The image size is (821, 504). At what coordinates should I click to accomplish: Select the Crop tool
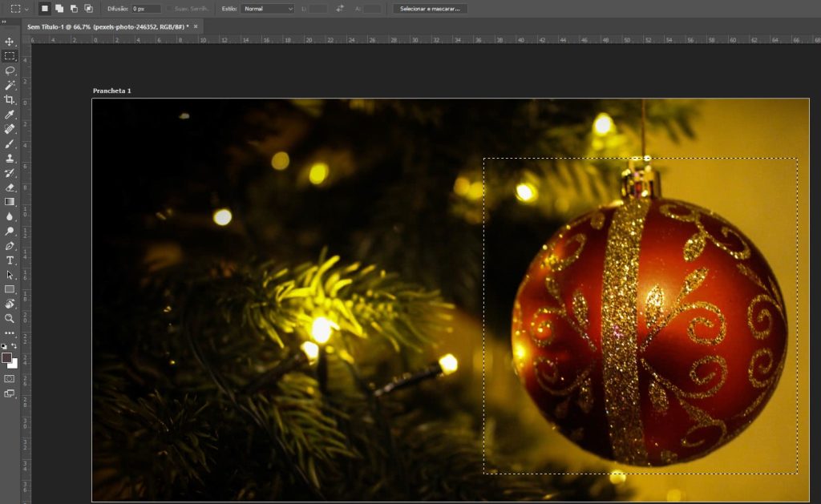(10, 99)
